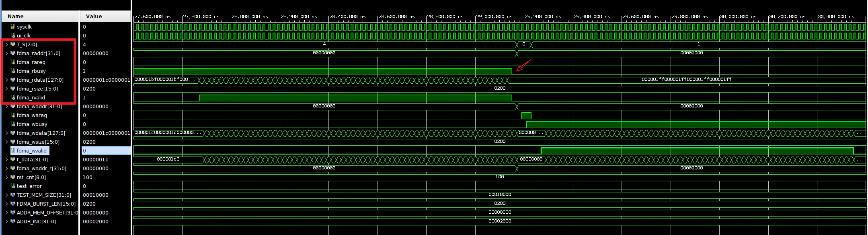Click the 29,000.000 ns timeline marker
Image resolution: width=868 pixels, height=235 pixels.
[495, 16]
